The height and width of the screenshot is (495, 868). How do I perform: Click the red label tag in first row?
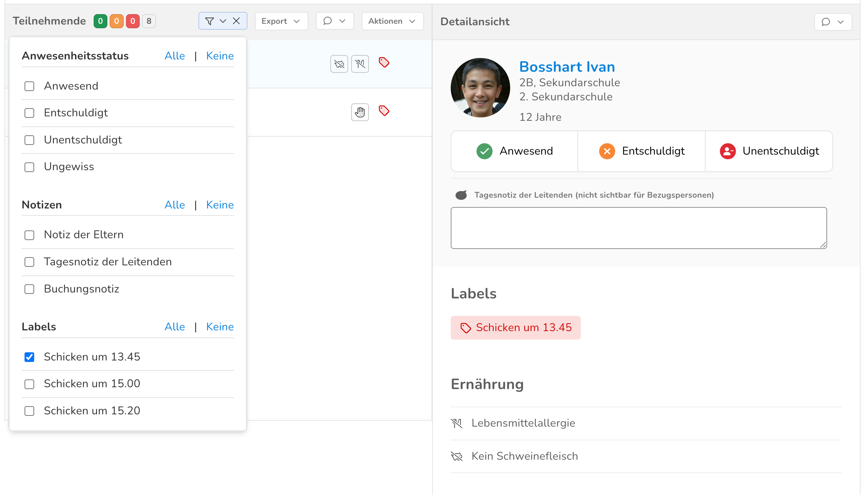coord(384,62)
